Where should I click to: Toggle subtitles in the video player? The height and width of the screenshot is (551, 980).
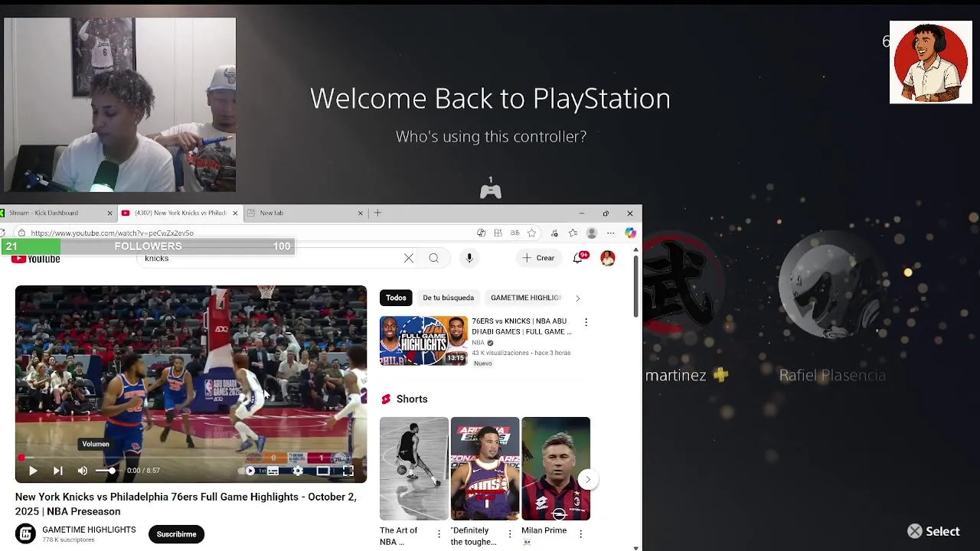(273, 471)
